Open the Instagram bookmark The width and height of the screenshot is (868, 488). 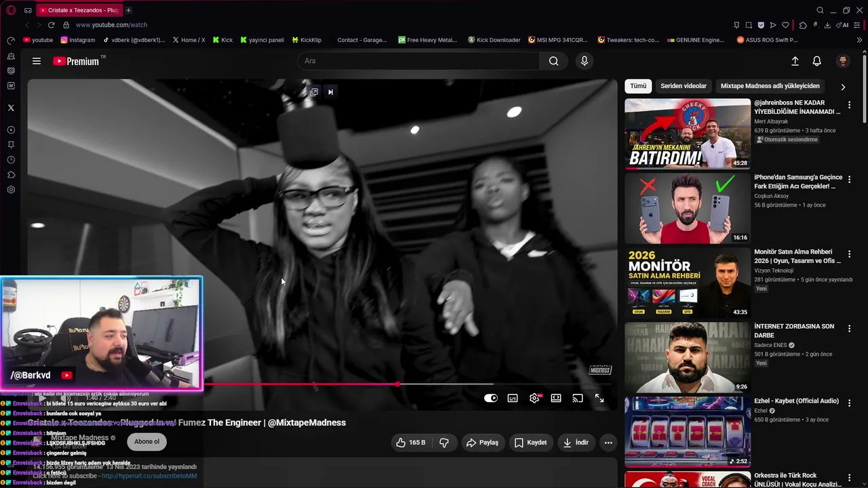click(x=77, y=40)
